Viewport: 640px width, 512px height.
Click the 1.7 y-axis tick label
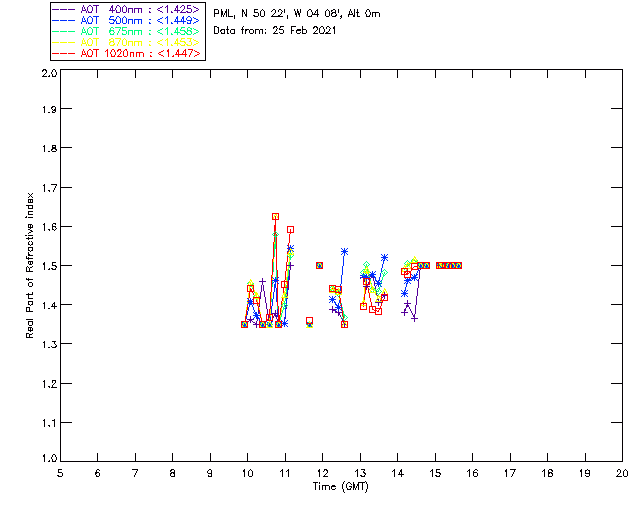coord(49,188)
